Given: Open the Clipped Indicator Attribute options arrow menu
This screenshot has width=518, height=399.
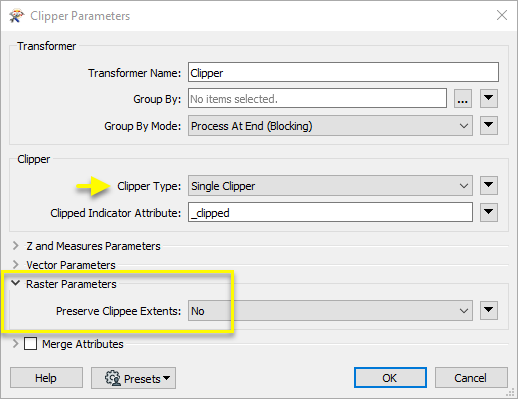Looking at the screenshot, I should click(x=489, y=212).
